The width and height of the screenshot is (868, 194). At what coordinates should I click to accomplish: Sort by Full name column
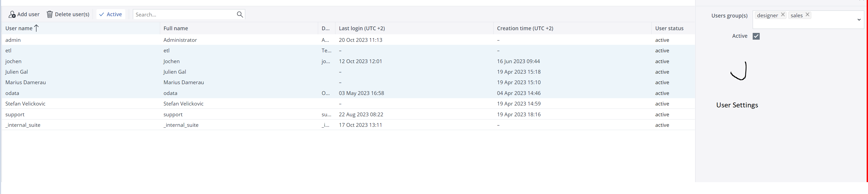[x=176, y=28]
